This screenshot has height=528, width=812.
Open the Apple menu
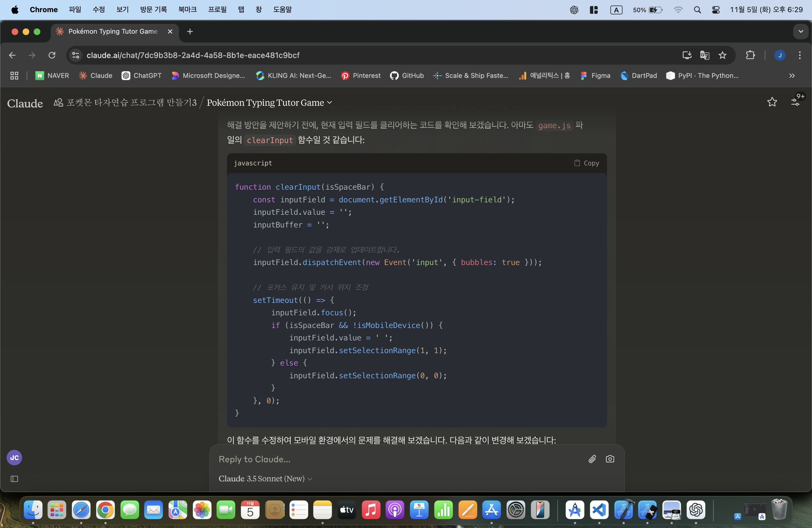click(x=15, y=10)
